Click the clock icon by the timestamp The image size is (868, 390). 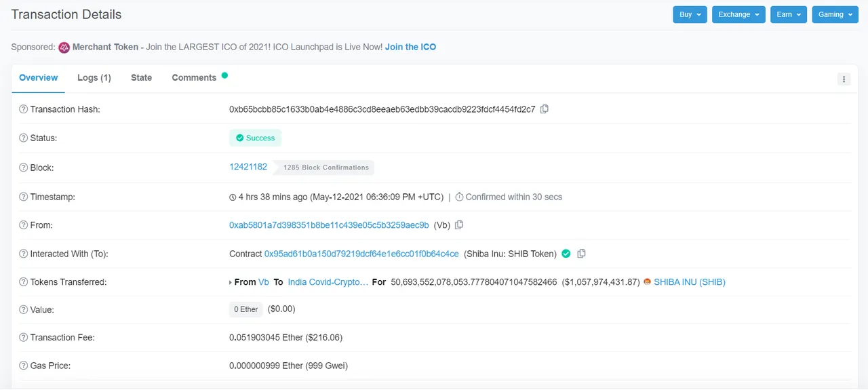coord(233,197)
